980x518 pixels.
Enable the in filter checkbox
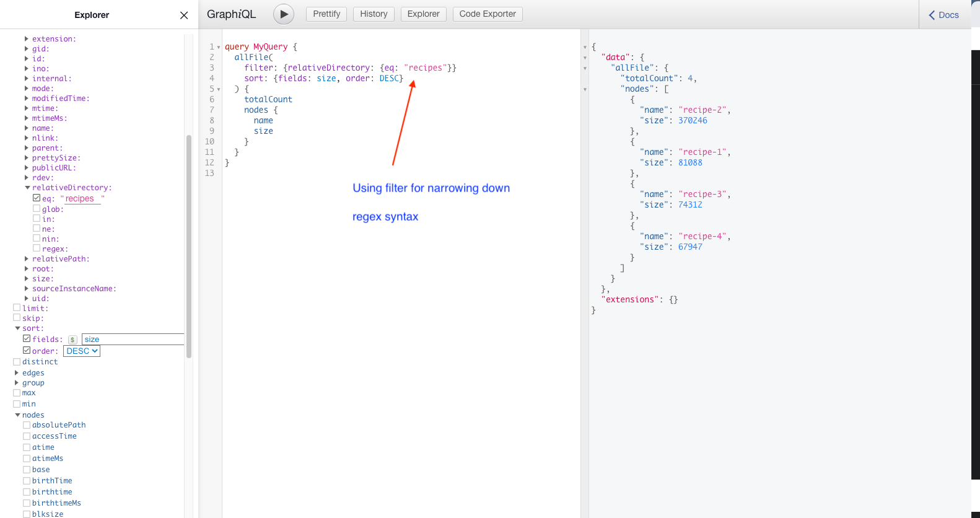click(37, 218)
